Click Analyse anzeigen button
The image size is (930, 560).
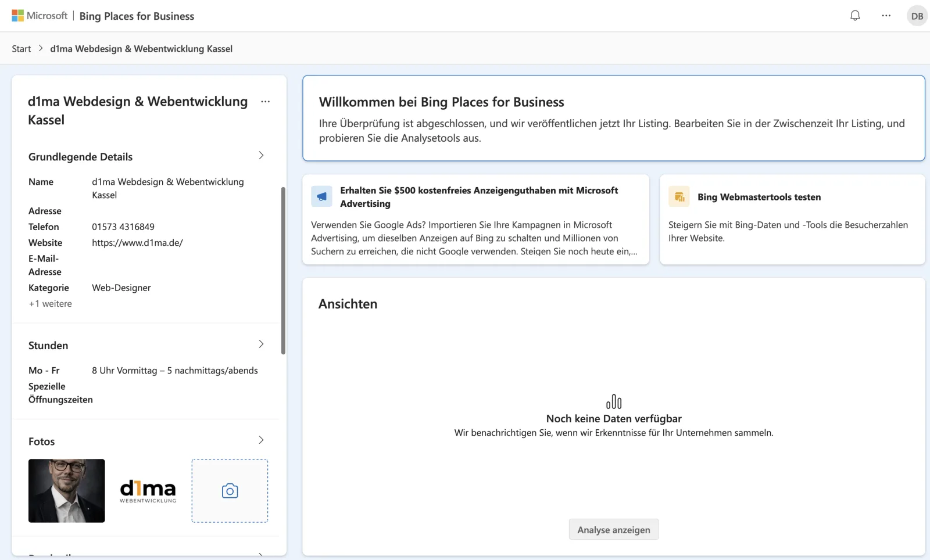pyautogui.click(x=614, y=530)
